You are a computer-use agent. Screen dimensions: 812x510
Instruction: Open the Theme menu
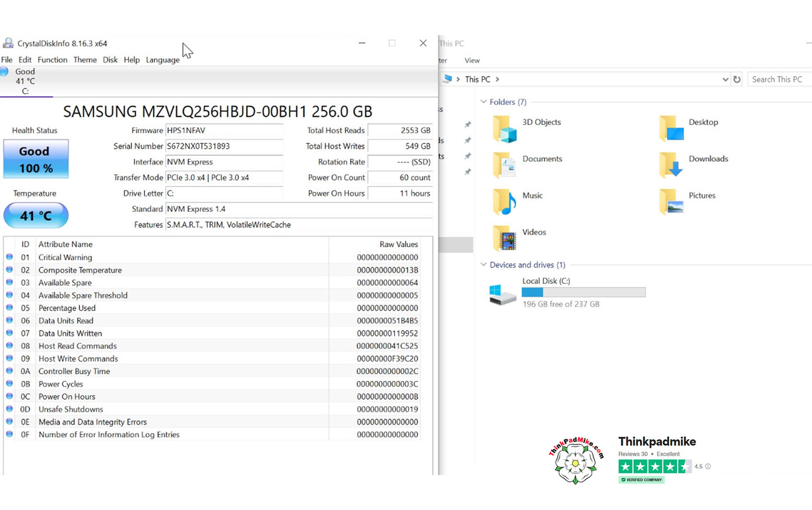point(85,60)
